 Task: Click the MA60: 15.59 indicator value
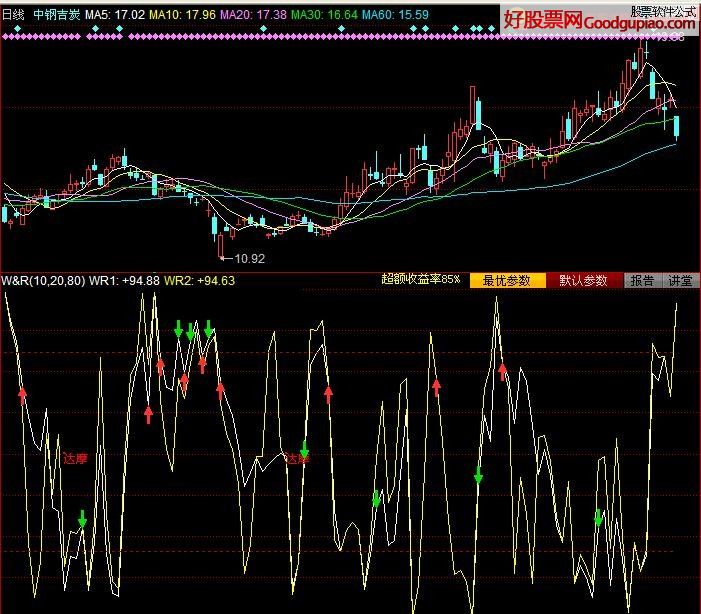pos(395,15)
